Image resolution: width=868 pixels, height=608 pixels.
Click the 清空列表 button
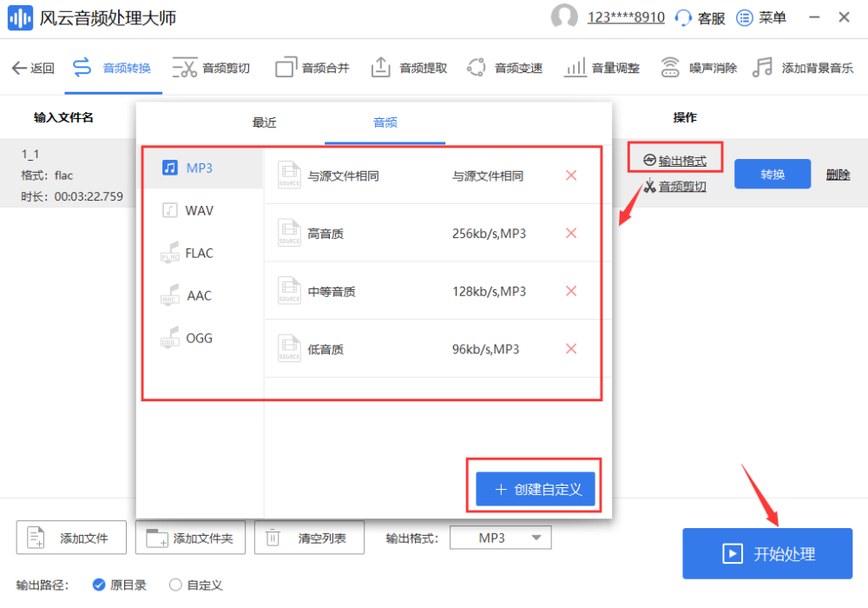310,538
